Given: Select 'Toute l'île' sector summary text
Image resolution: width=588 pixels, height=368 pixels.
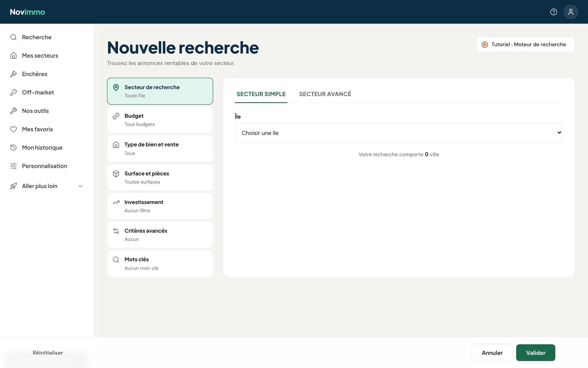Looking at the screenshot, I should tap(135, 96).
